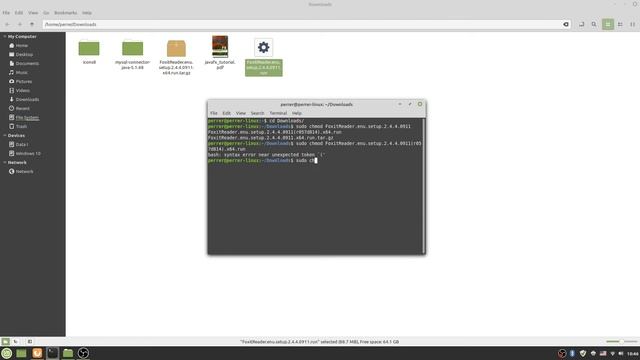Switch to compact view
Viewport: 640px width, 360px height.
(x=632, y=24)
